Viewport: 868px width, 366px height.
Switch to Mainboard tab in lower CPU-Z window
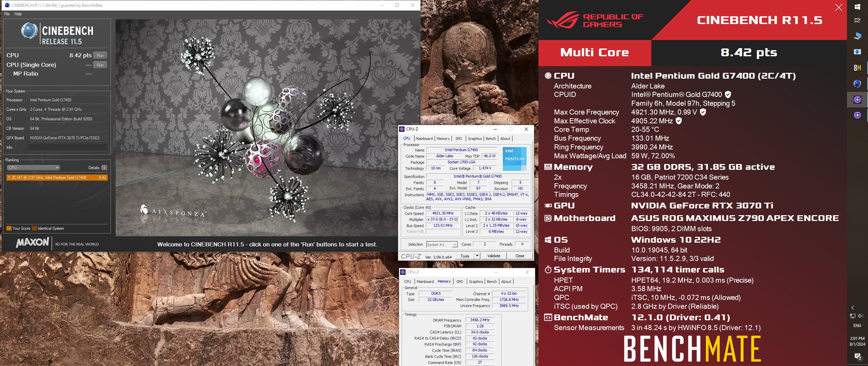tap(425, 282)
